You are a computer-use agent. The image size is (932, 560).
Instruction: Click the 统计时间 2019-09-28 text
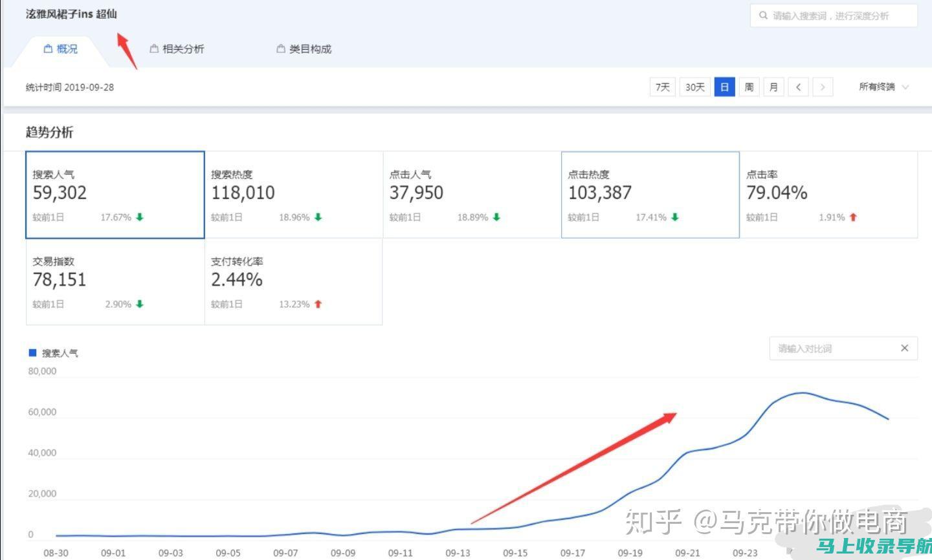click(x=70, y=87)
